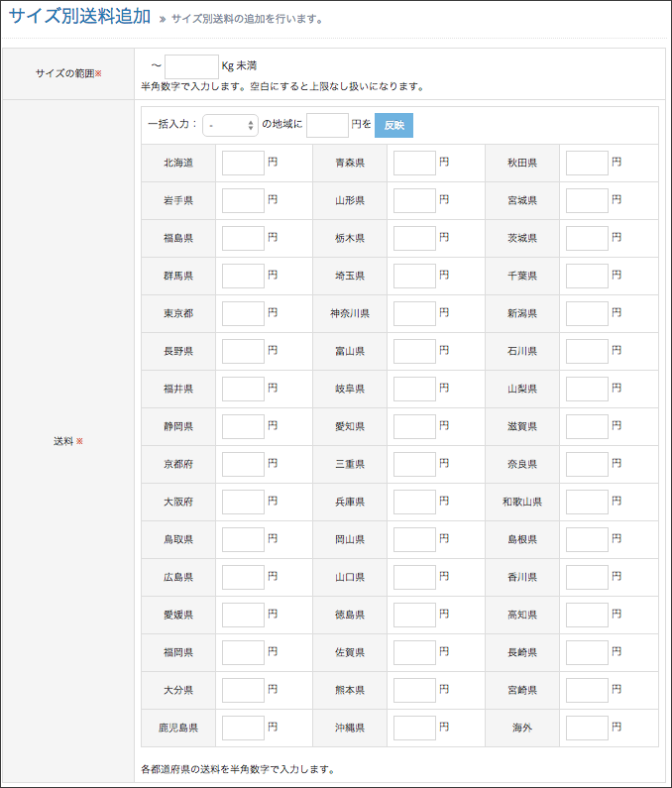The width and height of the screenshot is (672, 788).
Task: Click the text 半角数字で入力します。空白にすると上限なし扱いになります
Action: click(x=282, y=86)
